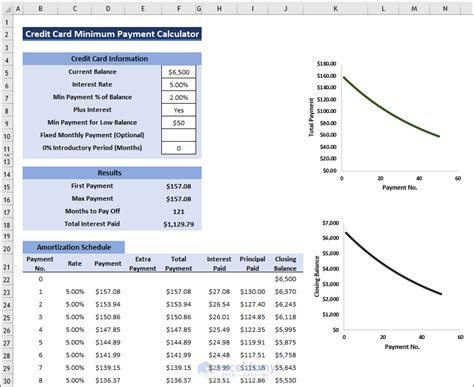Viewport: 474px width, 387px height.
Task: Select empty Fixed Monthly Payment input cell
Action: (178, 135)
